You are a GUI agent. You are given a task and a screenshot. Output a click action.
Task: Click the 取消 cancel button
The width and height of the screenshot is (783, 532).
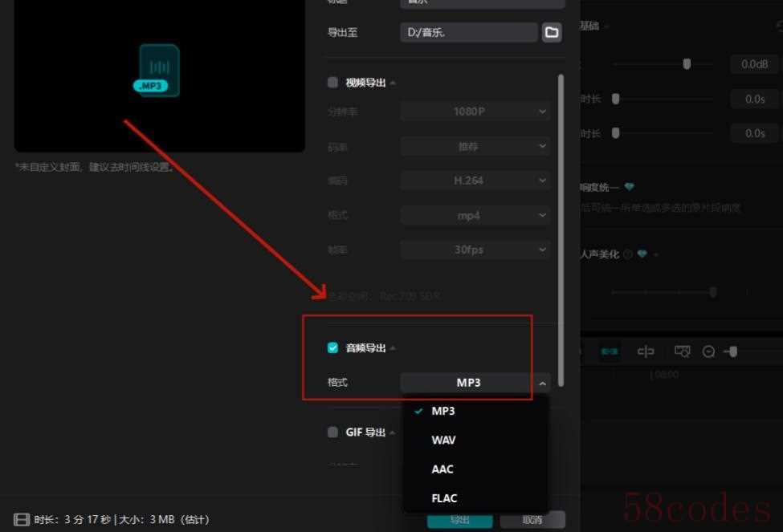532,520
